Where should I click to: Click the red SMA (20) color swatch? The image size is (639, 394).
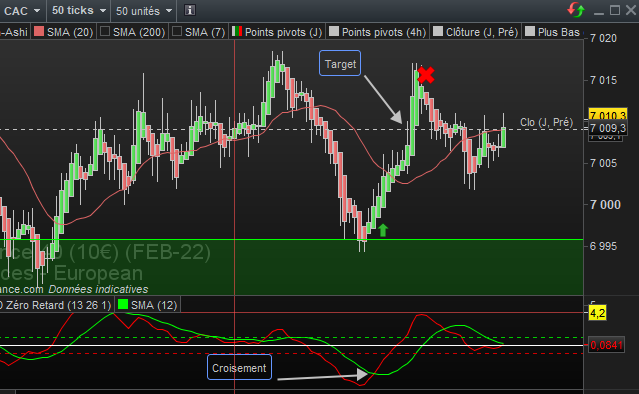(x=39, y=31)
